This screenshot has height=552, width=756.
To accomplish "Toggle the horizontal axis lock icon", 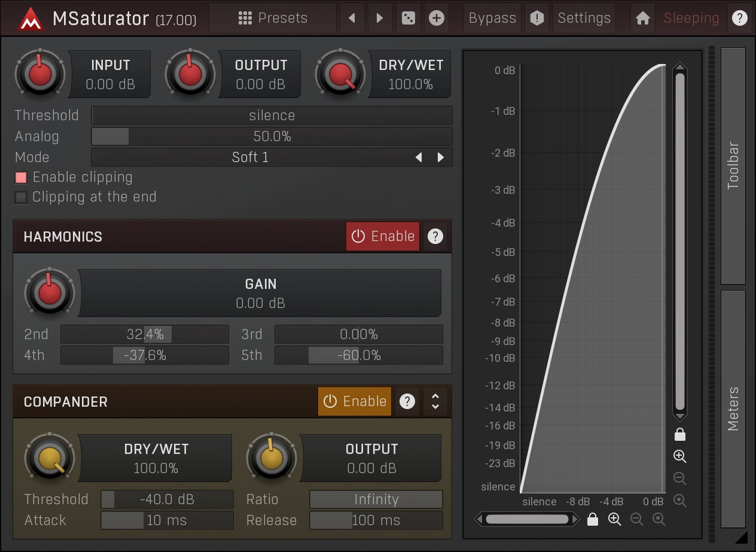I will pyautogui.click(x=592, y=519).
